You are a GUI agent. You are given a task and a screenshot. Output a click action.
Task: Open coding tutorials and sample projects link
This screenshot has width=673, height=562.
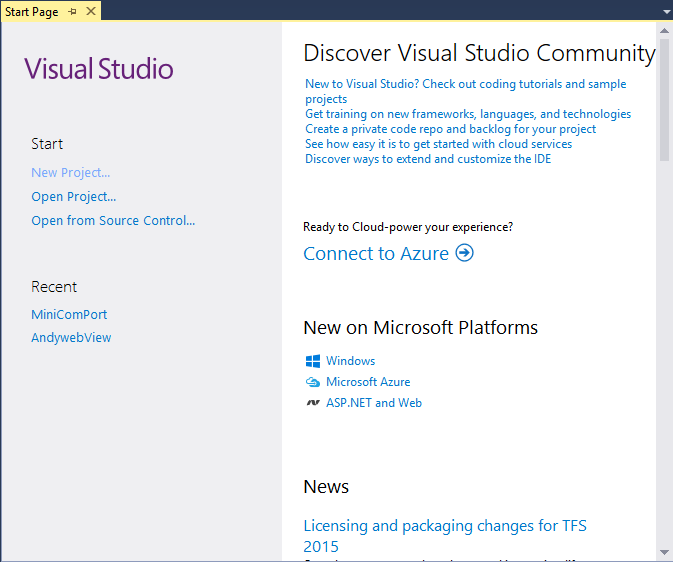tap(466, 91)
